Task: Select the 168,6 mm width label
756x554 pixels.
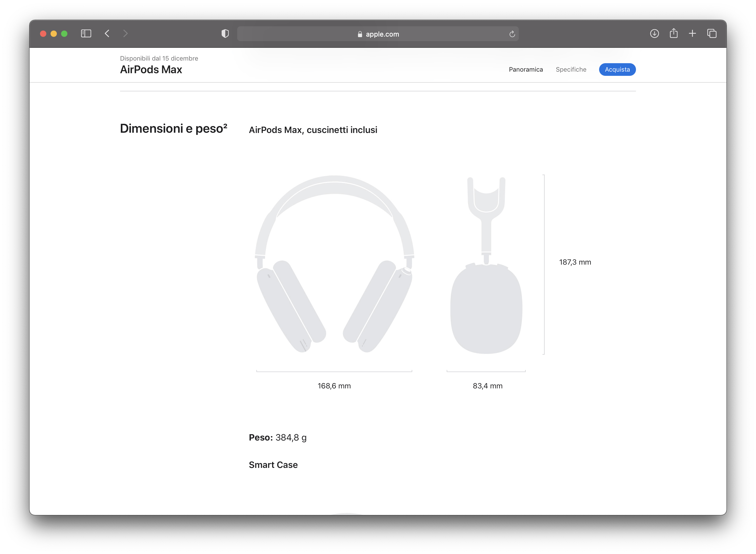Action: tap(334, 386)
